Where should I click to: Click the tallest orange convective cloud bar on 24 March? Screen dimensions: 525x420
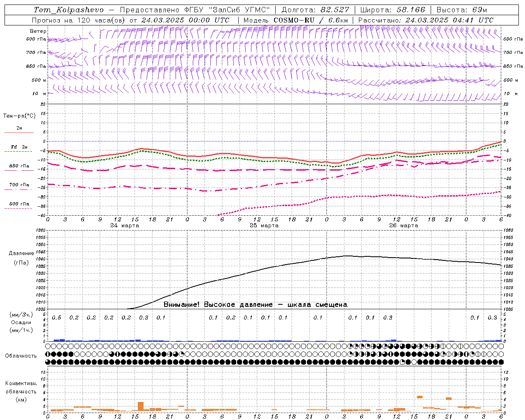tap(141, 406)
